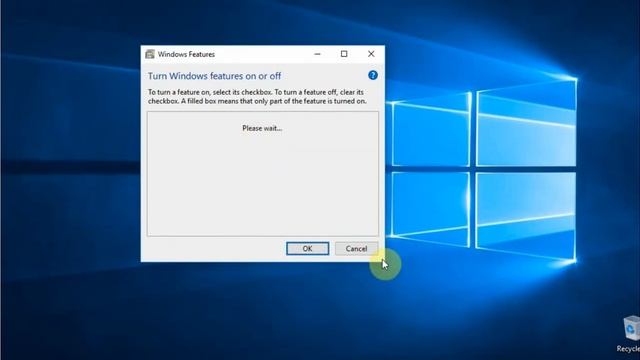Dismiss the dialog with Cancel button

(x=356, y=249)
